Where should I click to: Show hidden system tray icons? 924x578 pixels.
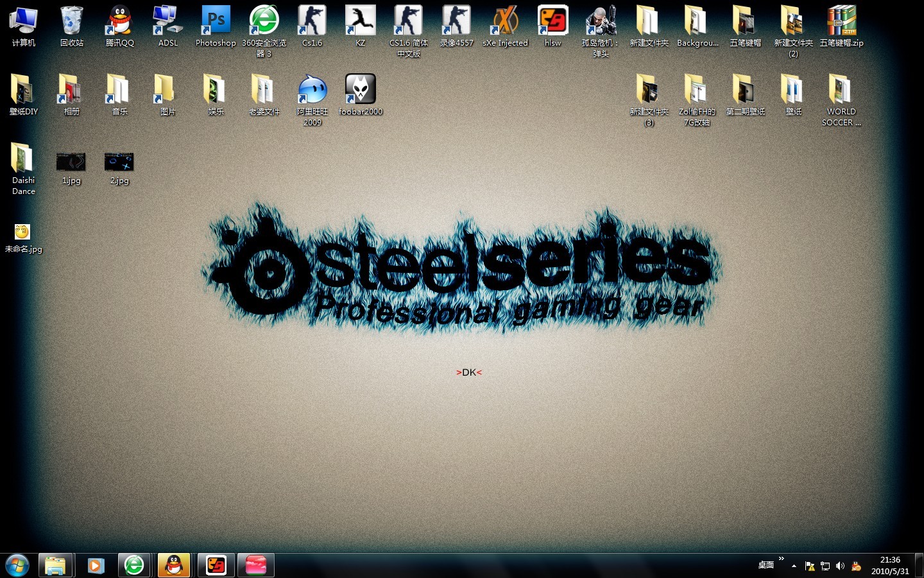pyautogui.click(x=794, y=566)
